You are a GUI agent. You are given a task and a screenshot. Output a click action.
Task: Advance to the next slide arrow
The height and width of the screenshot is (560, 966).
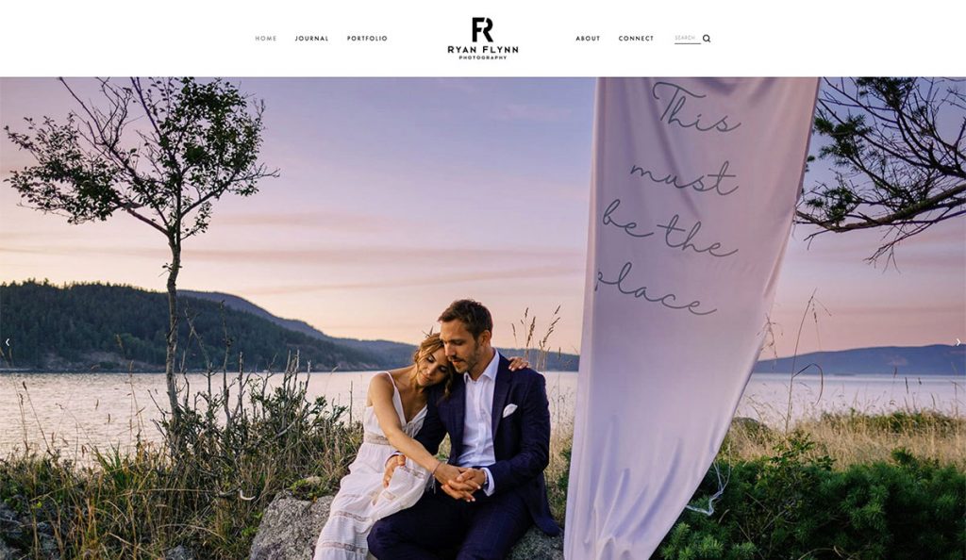958,342
